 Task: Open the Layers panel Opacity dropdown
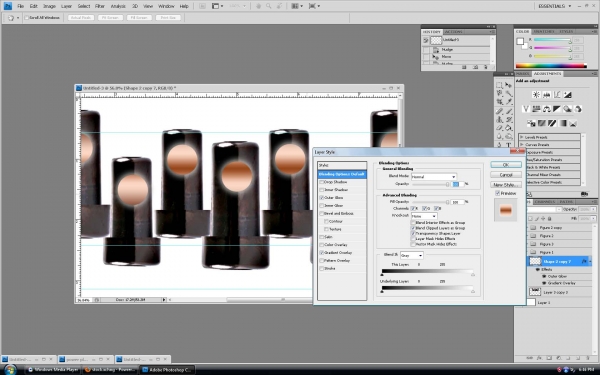pyautogui.click(x=593, y=209)
